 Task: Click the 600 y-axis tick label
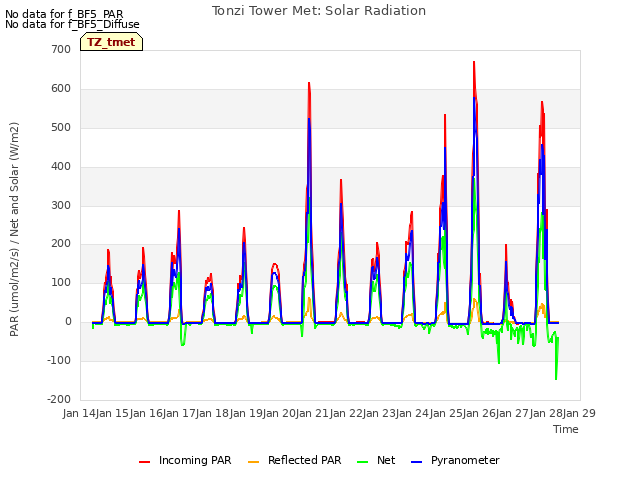tap(61, 89)
